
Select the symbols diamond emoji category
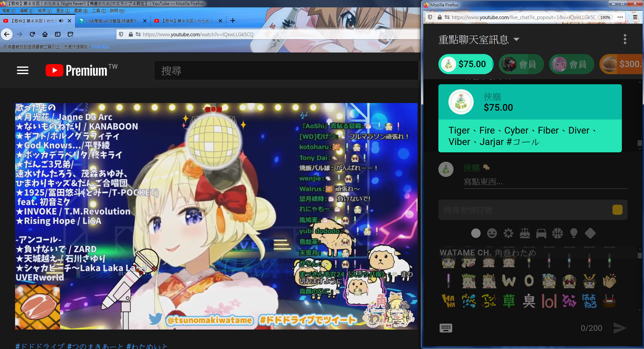590,233
